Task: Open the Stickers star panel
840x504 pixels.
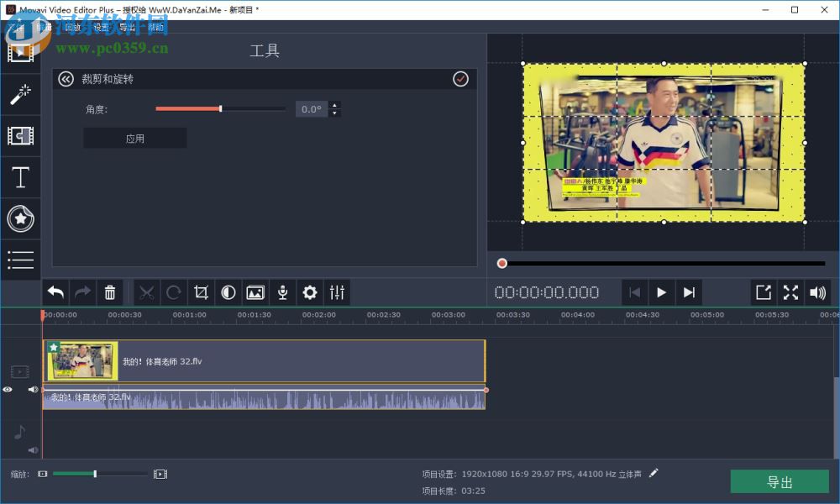Action: pos(21,218)
